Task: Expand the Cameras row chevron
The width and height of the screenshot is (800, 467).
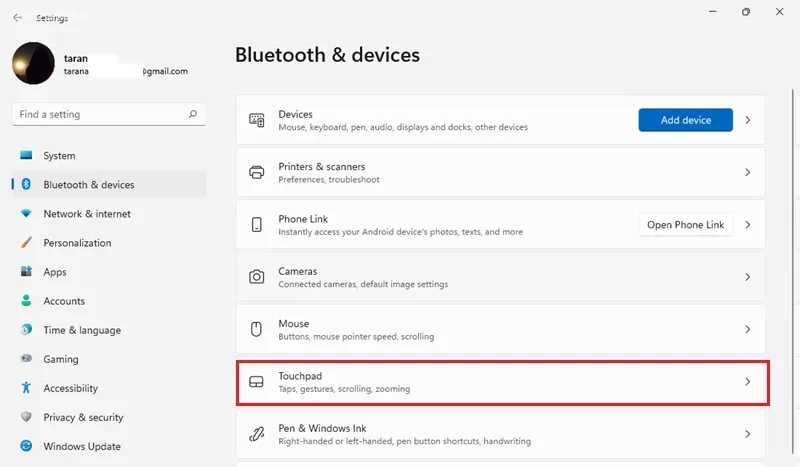Action: (x=747, y=277)
